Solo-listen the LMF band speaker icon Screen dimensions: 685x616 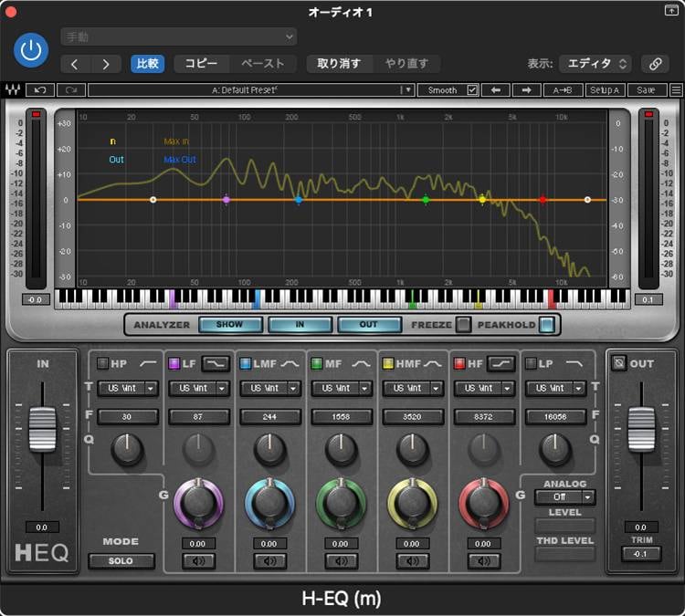(270, 561)
